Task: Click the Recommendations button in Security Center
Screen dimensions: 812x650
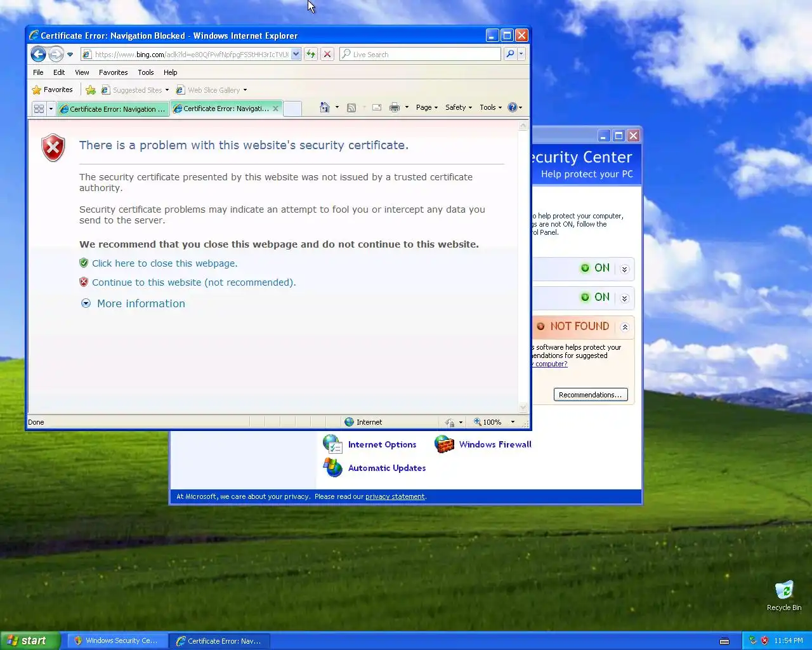Action: [591, 395]
